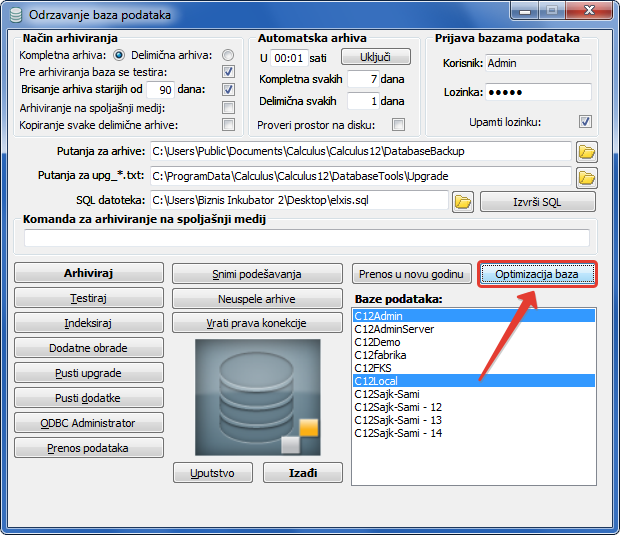Toggle Pre arhiviranja baza se testira

229,72
